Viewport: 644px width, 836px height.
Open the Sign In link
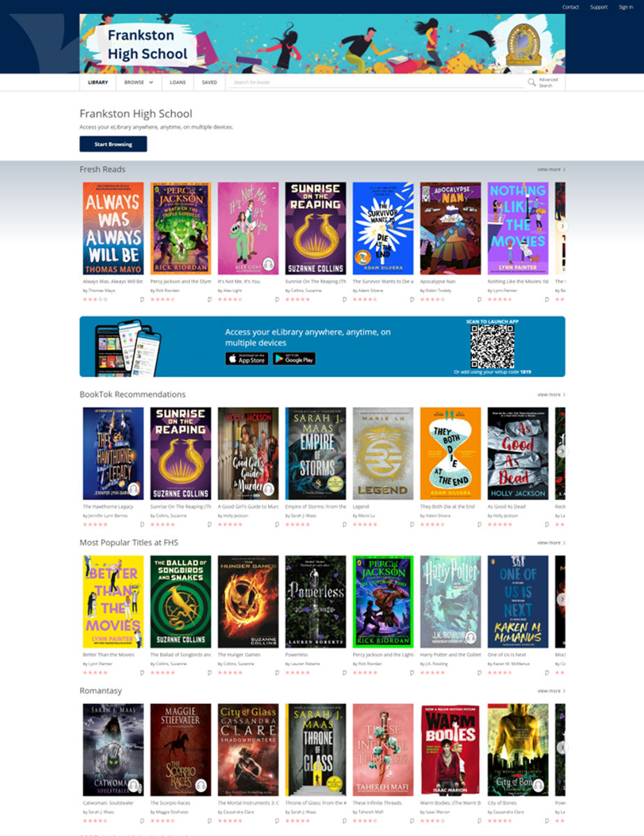[626, 7]
